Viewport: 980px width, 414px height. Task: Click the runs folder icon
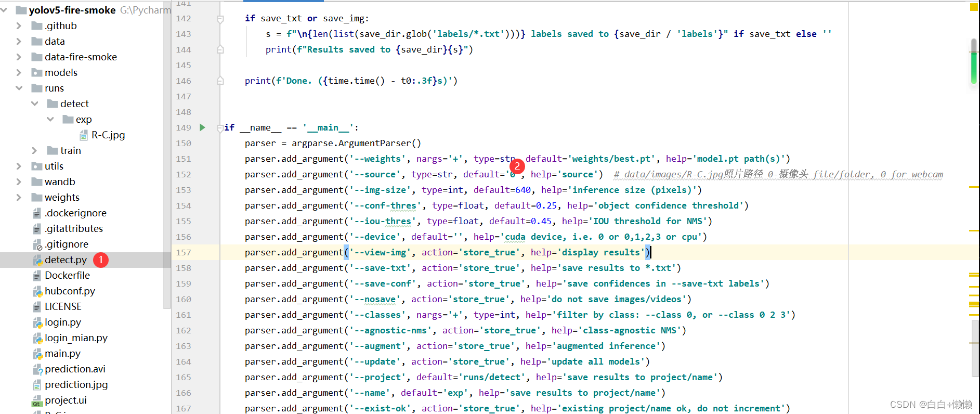[37, 88]
